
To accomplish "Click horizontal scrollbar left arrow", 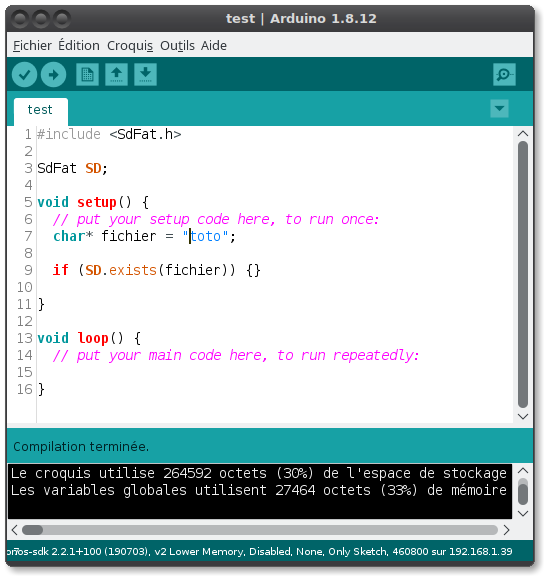I will coord(15,530).
